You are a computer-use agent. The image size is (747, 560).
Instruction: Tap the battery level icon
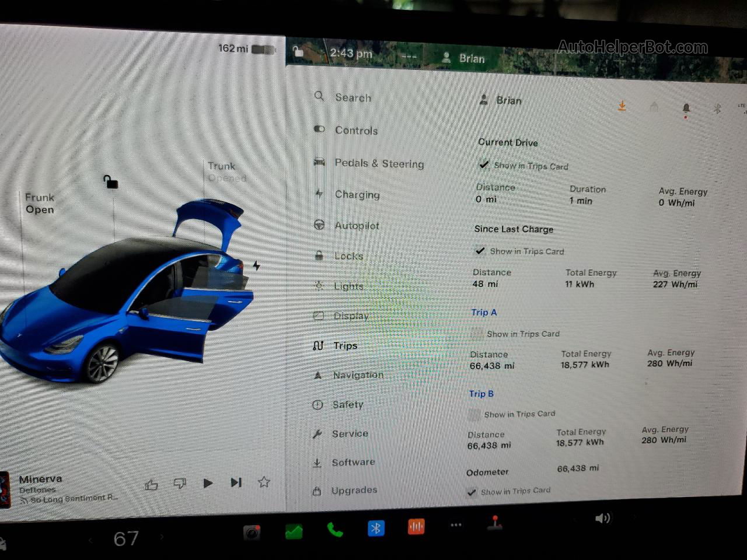[x=264, y=50]
